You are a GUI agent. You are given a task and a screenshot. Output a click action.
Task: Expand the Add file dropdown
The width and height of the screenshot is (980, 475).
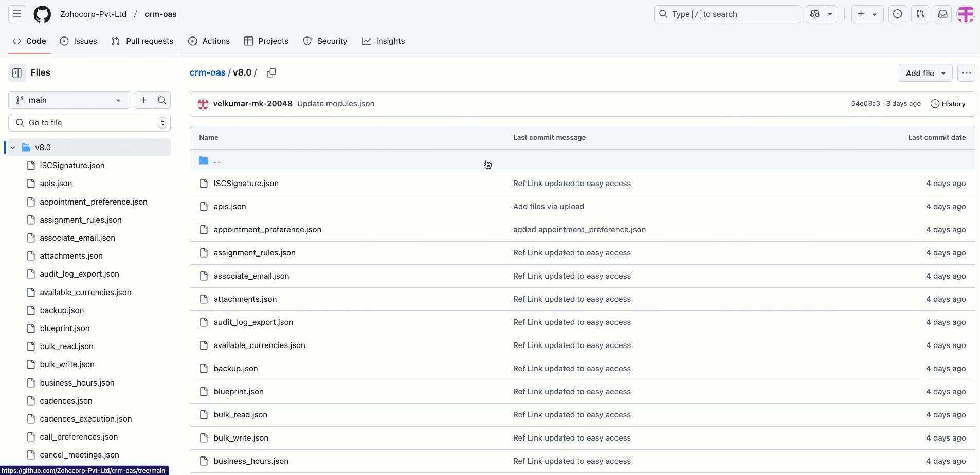pos(925,73)
